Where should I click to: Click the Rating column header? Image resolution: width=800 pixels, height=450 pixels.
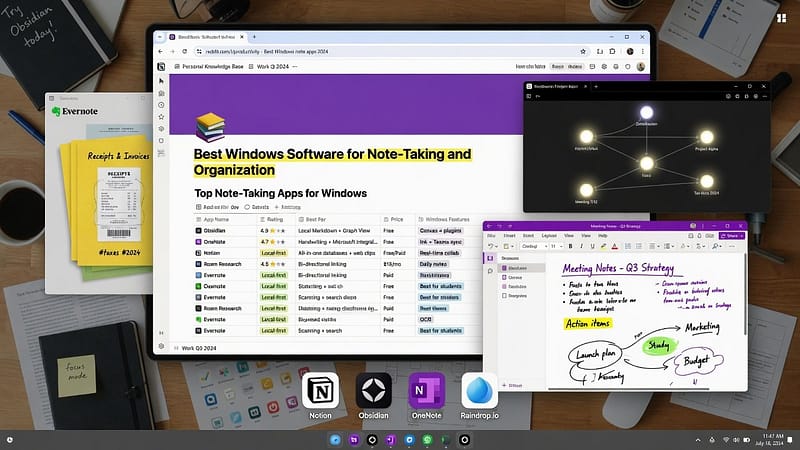click(x=276, y=219)
